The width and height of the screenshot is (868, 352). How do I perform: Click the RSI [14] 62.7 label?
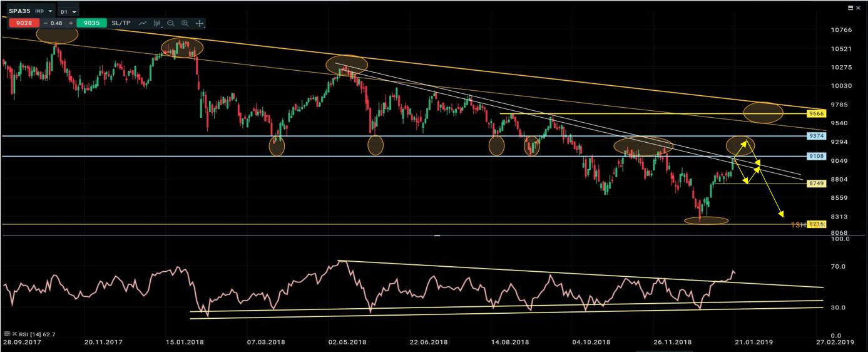(x=38, y=334)
